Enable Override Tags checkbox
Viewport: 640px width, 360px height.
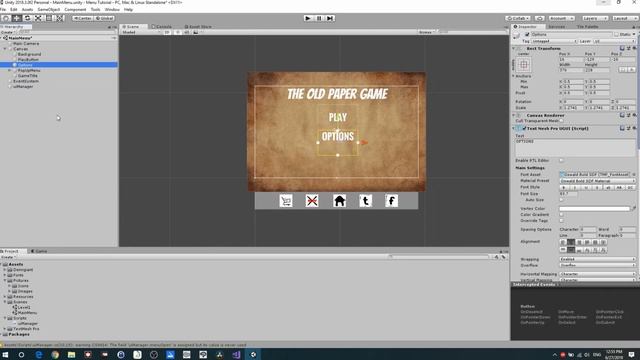click(x=562, y=220)
